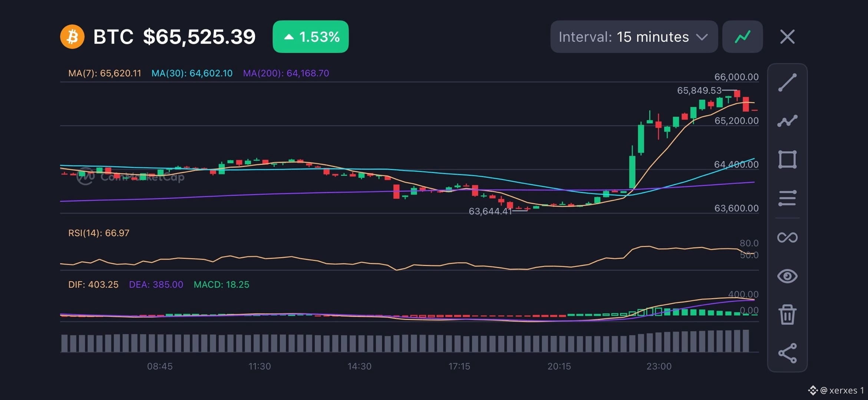The height and width of the screenshot is (400, 868).
Task: Click the 400.00 MACD axis label
Action: (743, 294)
